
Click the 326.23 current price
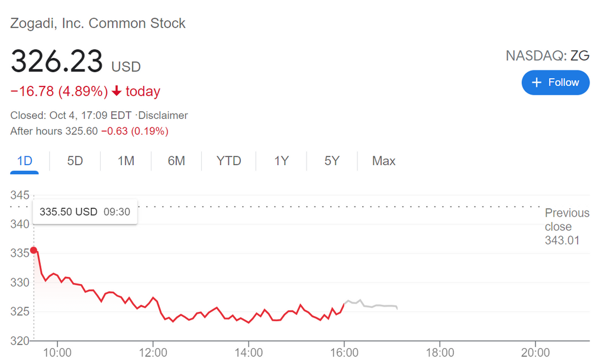point(57,61)
